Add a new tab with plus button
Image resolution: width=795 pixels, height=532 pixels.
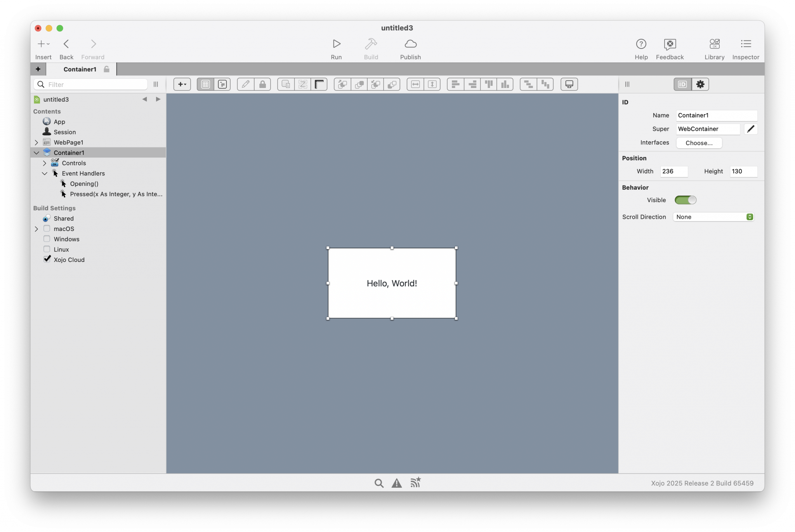pyautogui.click(x=38, y=69)
